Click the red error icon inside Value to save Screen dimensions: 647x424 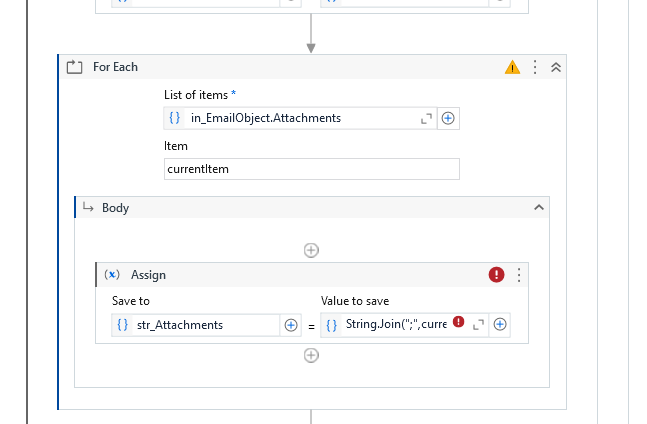click(458, 322)
